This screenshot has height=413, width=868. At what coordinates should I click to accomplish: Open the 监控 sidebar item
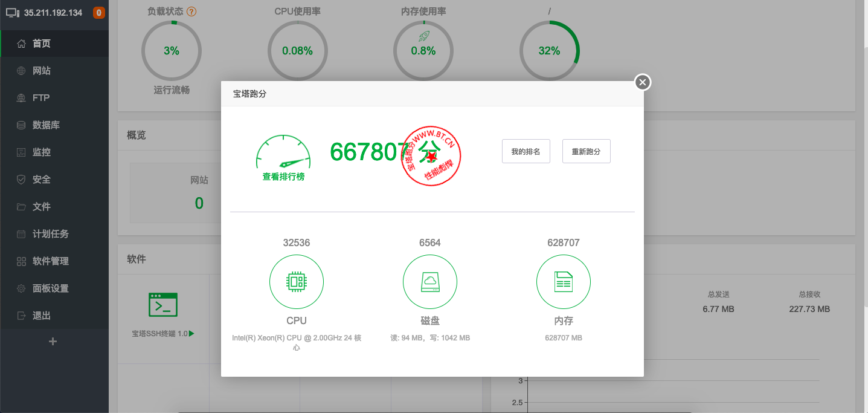pos(54,152)
